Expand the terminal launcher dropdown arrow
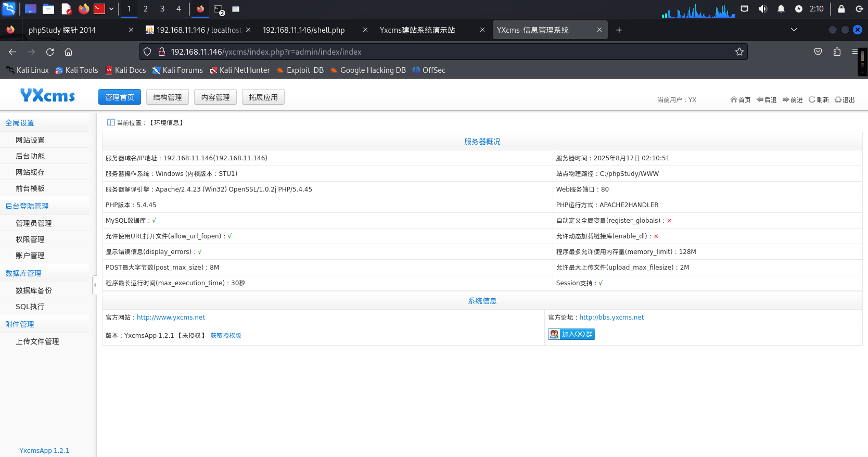The width and height of the screenshot is (868, 457). click(111, 9)
